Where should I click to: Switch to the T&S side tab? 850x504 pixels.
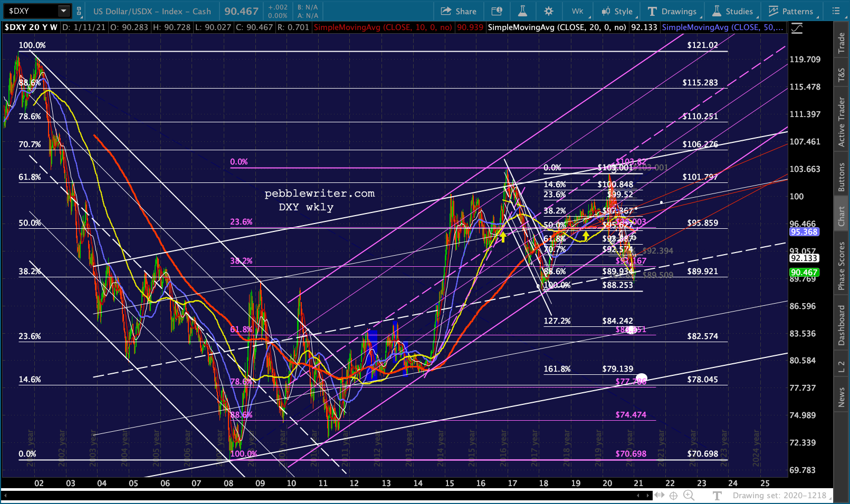tap(842, 75)
